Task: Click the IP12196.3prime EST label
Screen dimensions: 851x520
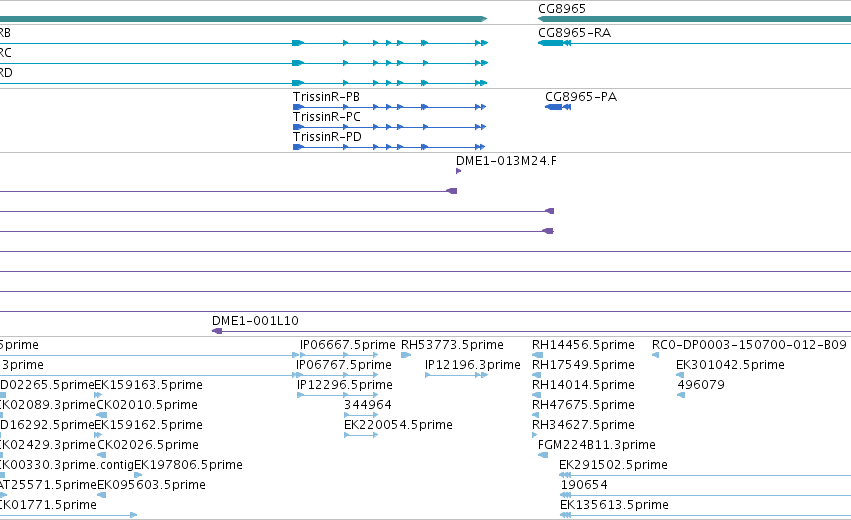Action: coord(473,365)
